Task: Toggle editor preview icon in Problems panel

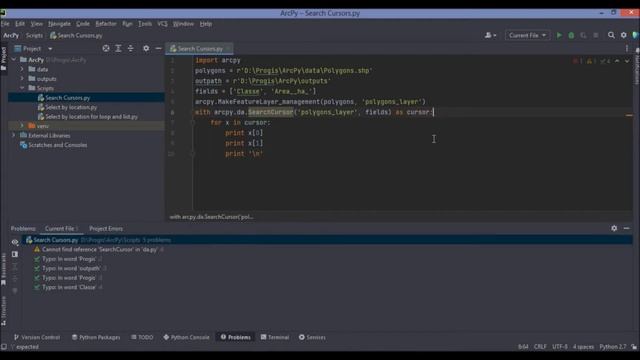Action: click(x=15, y=254)
